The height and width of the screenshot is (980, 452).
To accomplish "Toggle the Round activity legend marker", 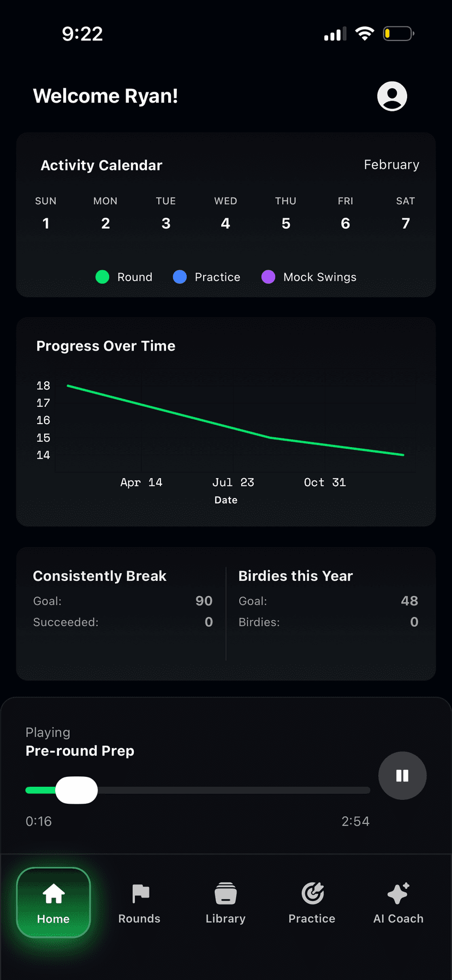I will [x=102, y=277].
